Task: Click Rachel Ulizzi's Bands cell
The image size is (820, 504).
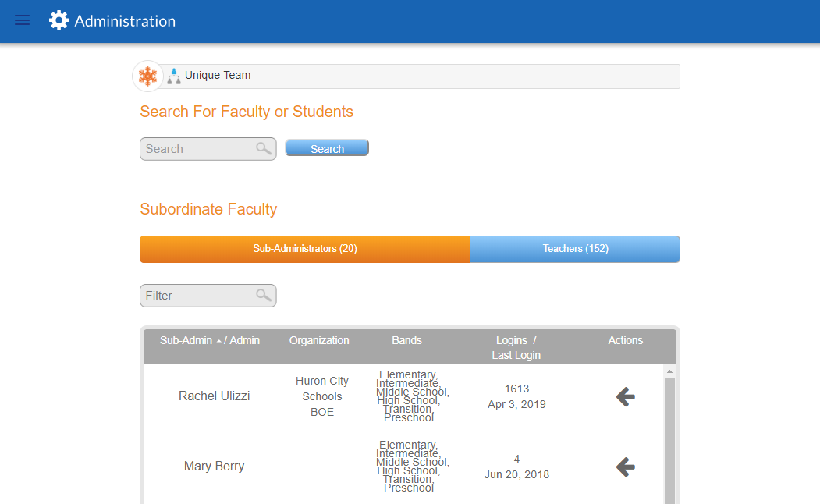Action: click(413, 396)
